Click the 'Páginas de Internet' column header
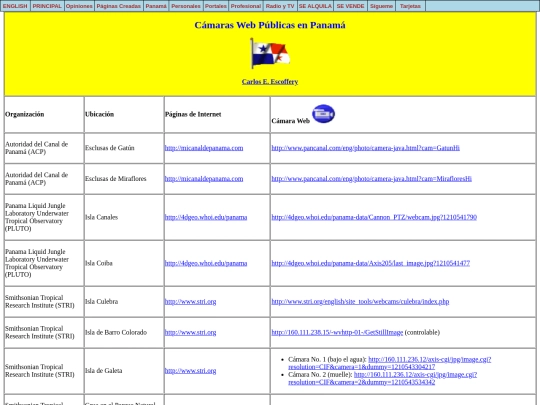This screenshot has width=540, height=405. [x=193, y=114]
